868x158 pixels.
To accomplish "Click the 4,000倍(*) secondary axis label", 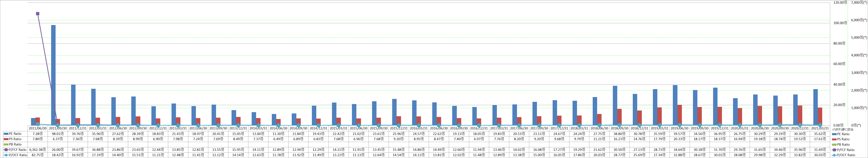I will pyautogui.click(x=859, y=55).
